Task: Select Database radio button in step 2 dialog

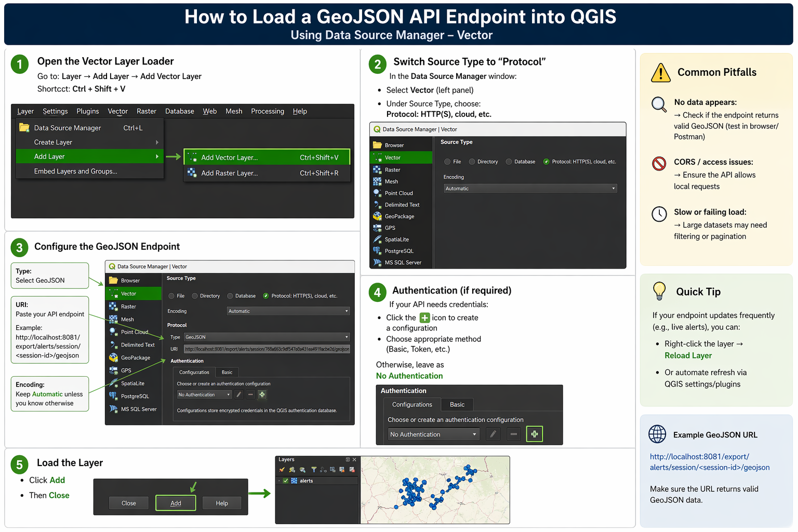Action: click(509, 162)
